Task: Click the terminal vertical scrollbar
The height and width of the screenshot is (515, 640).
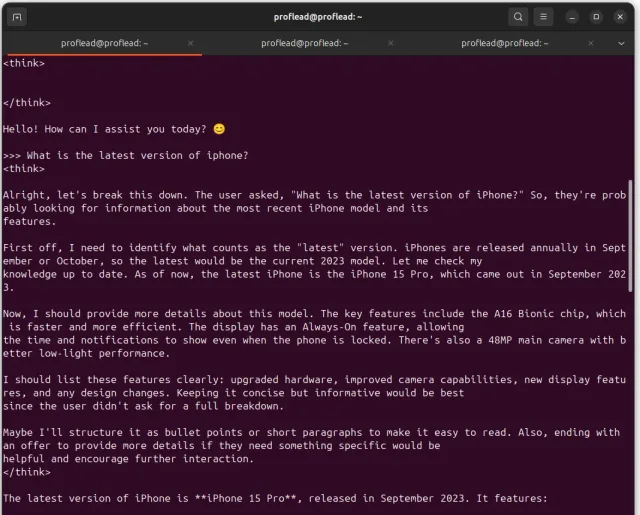Action: point(631,236)
